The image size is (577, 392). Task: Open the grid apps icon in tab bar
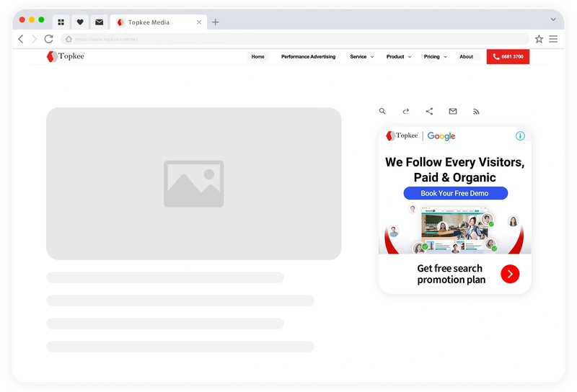click(x=61, y=22)
